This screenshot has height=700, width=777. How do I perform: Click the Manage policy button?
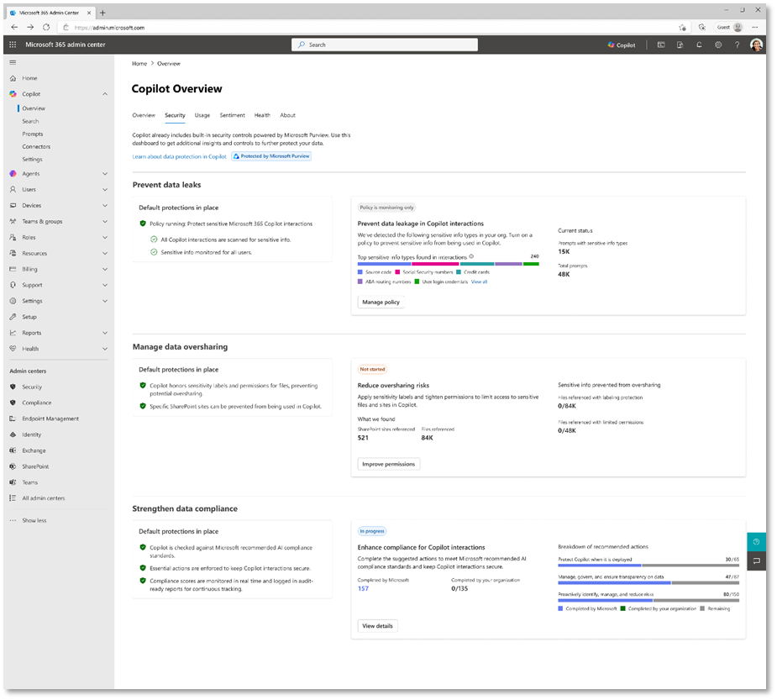(x=381, y=303)
